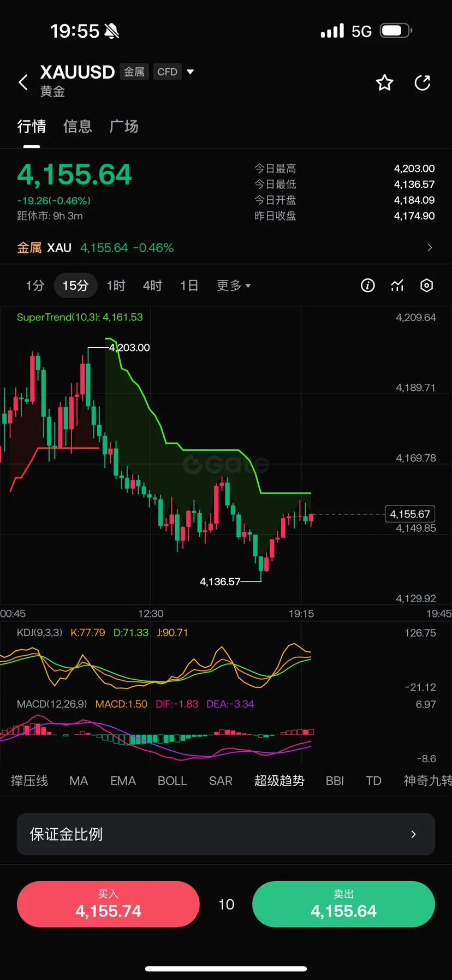Screen dimensions: 452x980
Task: Tap the battery icon in status bar
Action: [396, 31]
